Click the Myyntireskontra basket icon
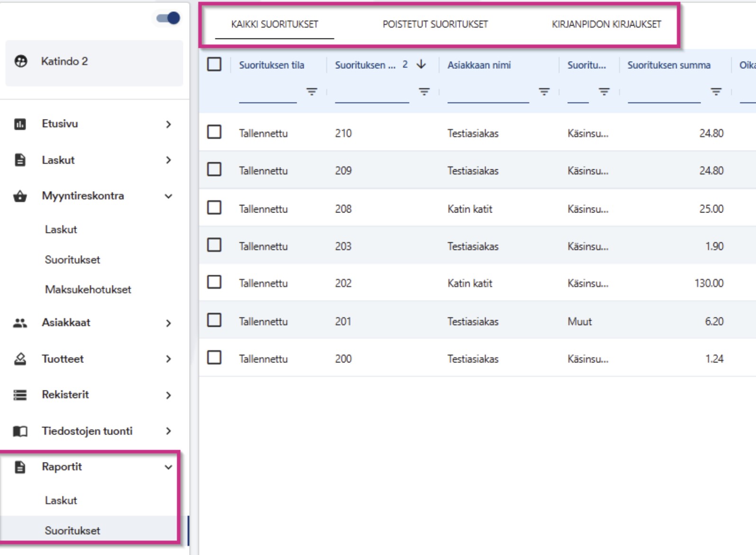This screenshot has height=555, width=756. click(x=20, y=196)
